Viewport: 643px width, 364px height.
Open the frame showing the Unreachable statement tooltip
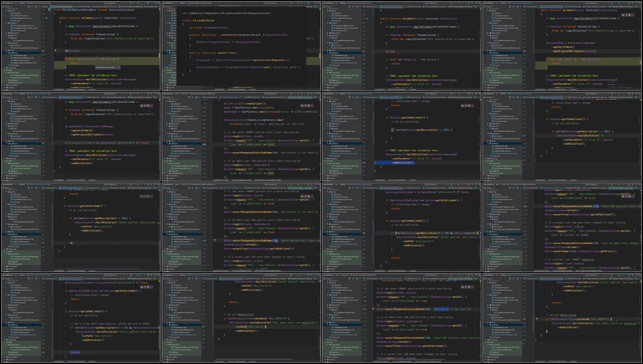(80, 46)
